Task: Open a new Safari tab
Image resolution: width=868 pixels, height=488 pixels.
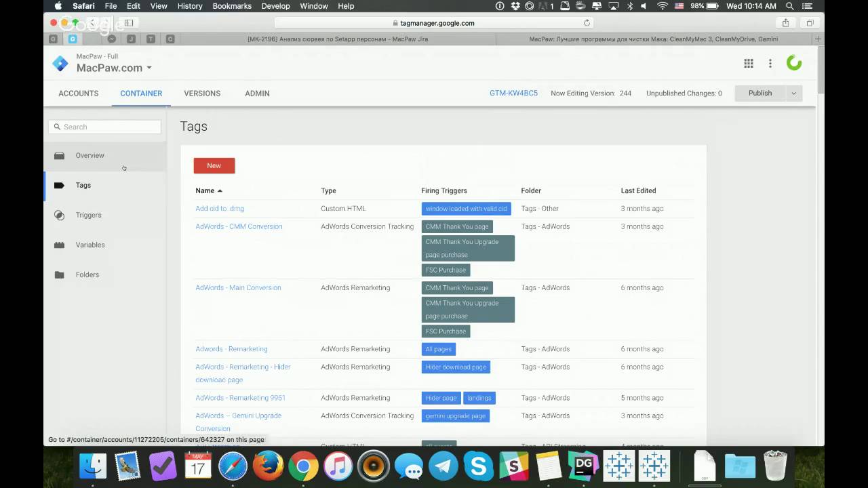Action: [818, 39]
